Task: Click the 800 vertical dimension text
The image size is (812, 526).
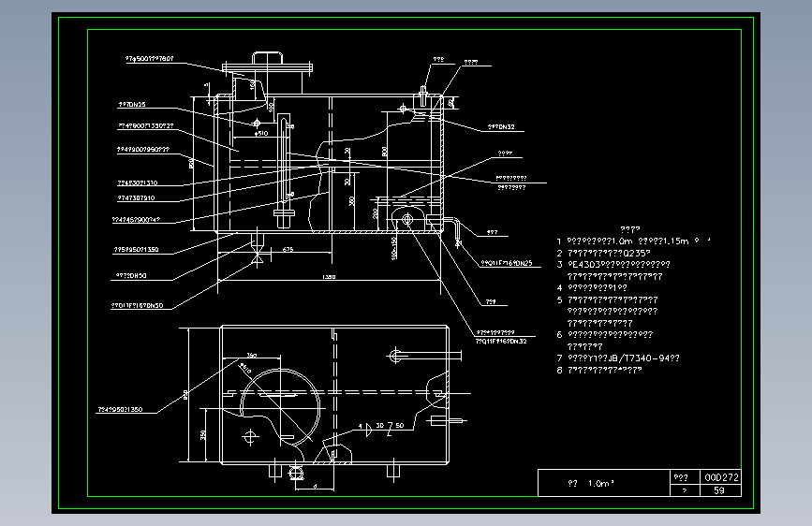Action: pyautogui.click(x=384, y=152)
